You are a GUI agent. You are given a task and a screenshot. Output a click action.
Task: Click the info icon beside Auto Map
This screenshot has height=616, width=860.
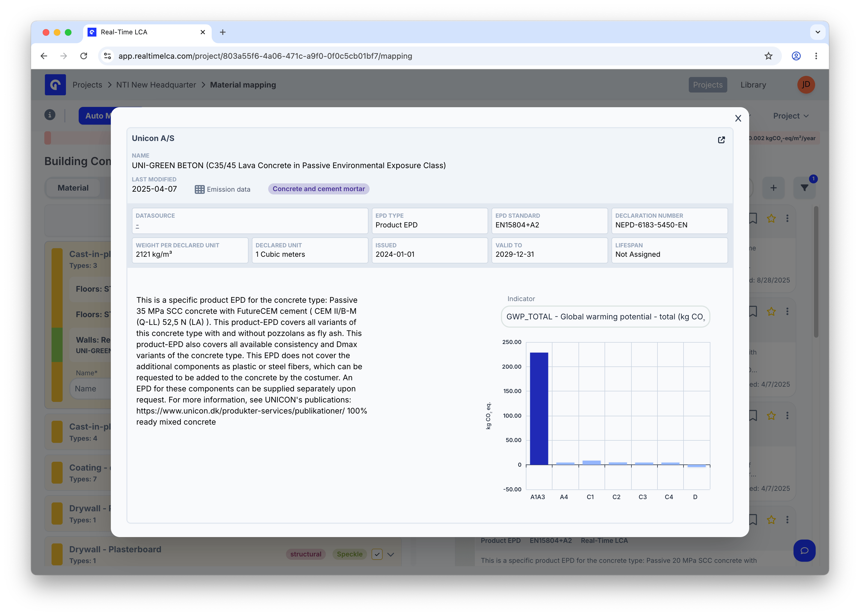(50, 115)
